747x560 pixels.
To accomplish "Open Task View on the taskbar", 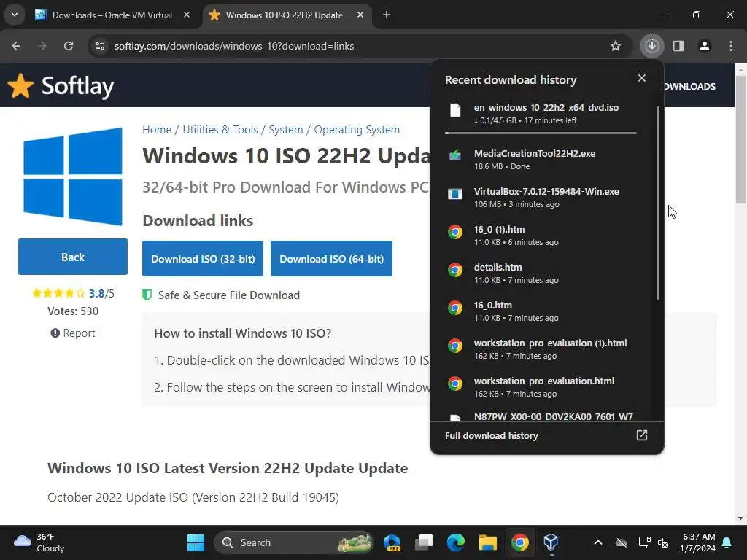I will point(424,542).
